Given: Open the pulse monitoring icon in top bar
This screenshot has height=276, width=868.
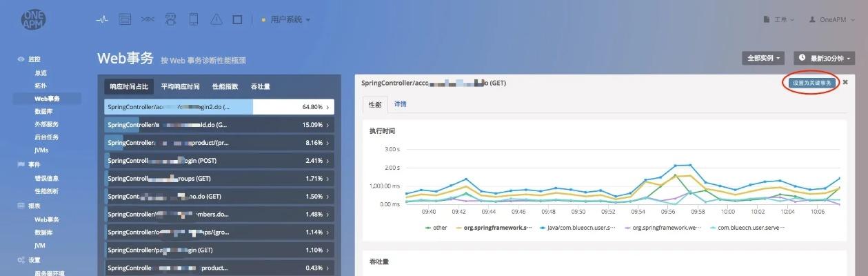Looking at the screenshot, I should [102, 19].
